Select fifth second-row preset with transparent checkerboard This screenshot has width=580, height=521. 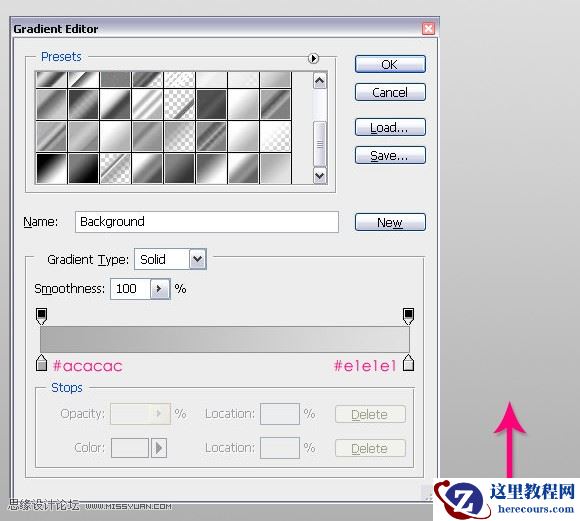coord(179,104)
